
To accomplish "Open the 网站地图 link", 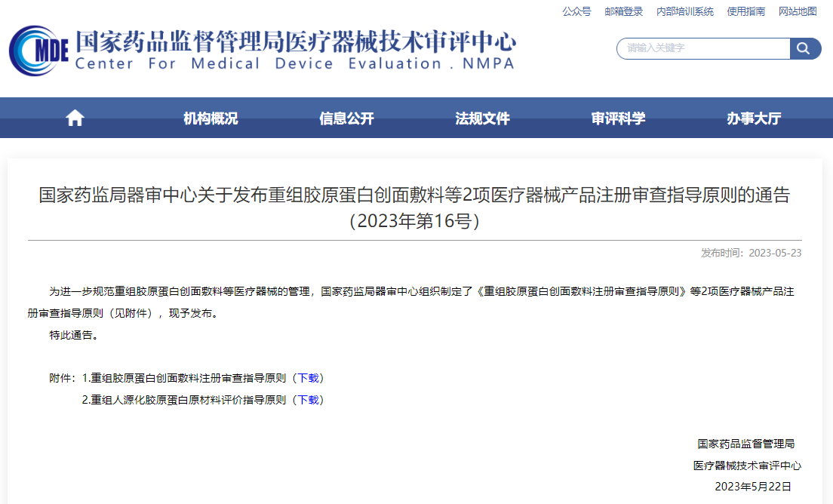I will 797,11.
